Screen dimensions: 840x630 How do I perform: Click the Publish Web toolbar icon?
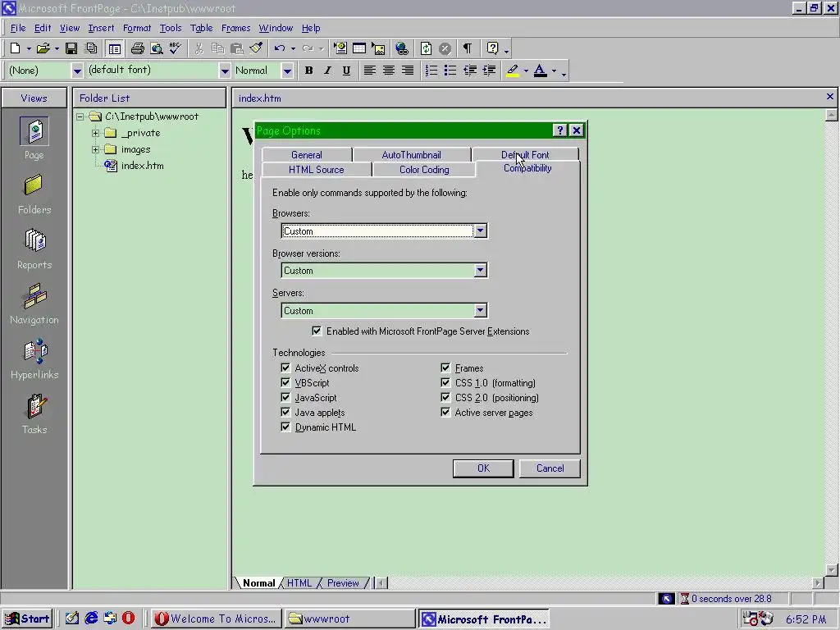[92, 48]
